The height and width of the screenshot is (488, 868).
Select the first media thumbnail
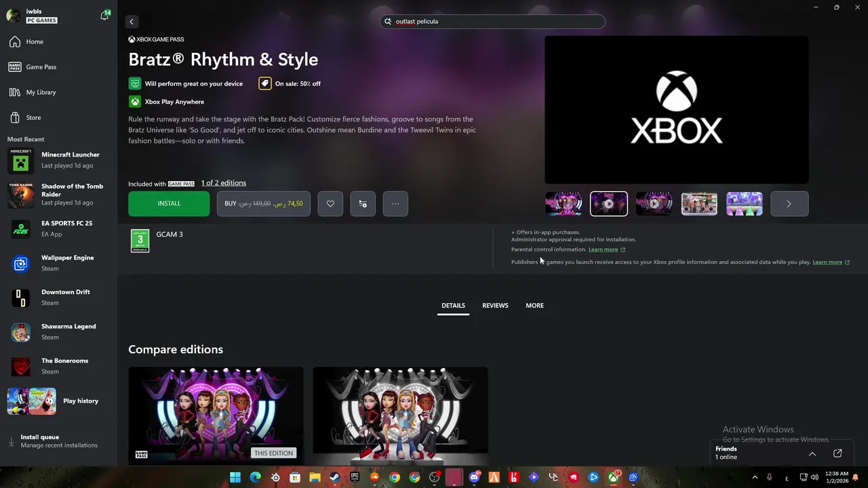click(564, 203)
